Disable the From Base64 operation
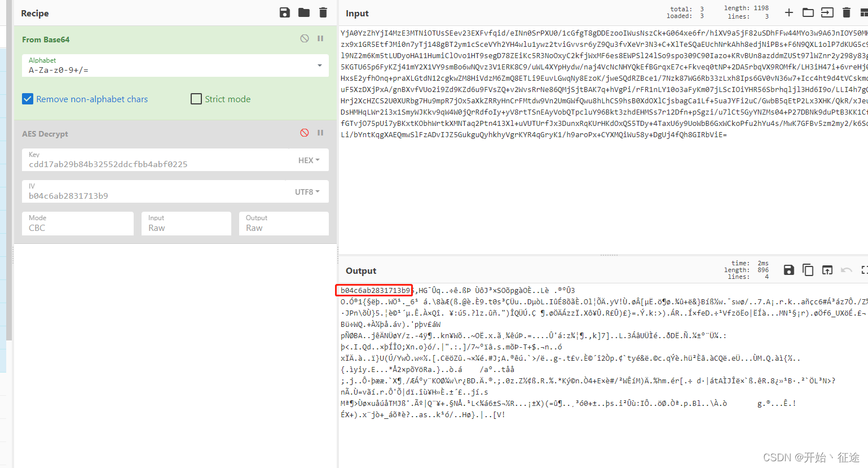The height and width of the screenshot is (468, 868). click(305, 38)
